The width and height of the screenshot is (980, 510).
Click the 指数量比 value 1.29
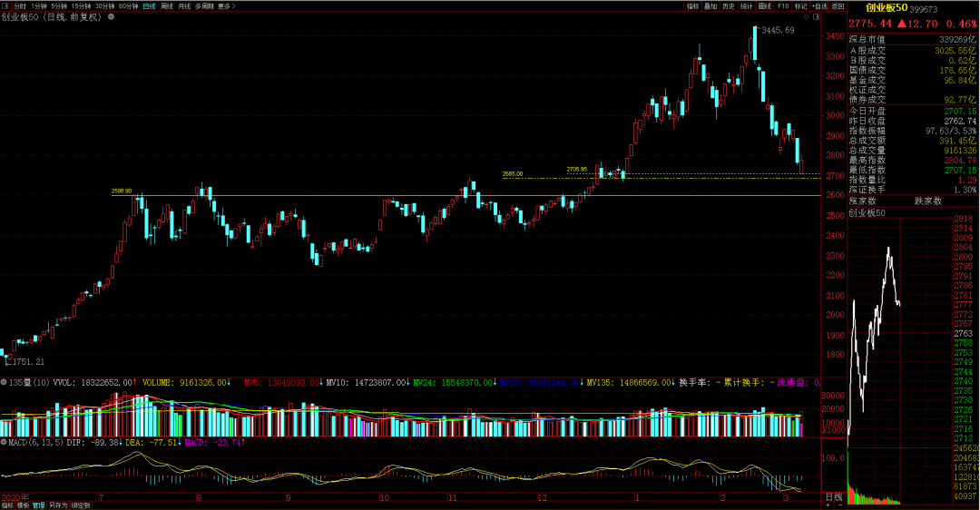(967, 180)
